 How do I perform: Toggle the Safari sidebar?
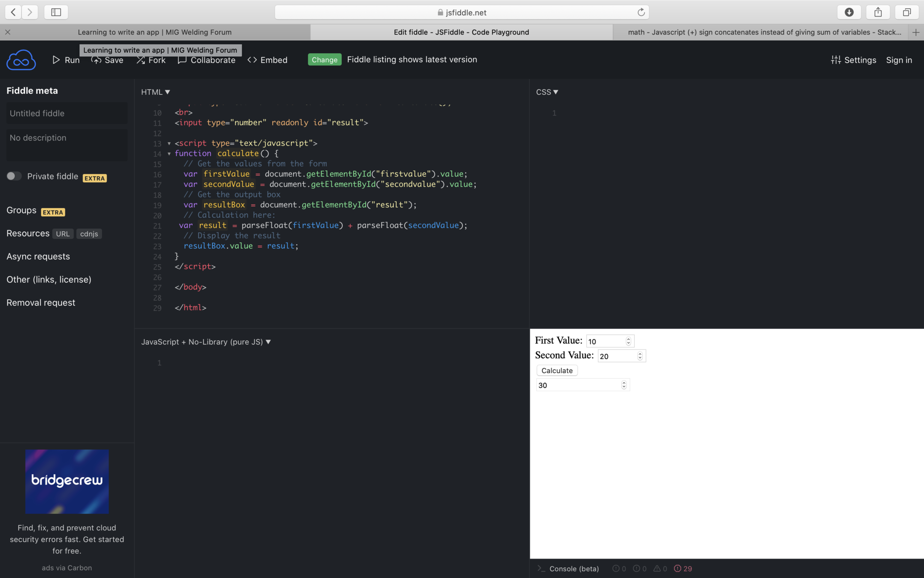tap(56, 12)
